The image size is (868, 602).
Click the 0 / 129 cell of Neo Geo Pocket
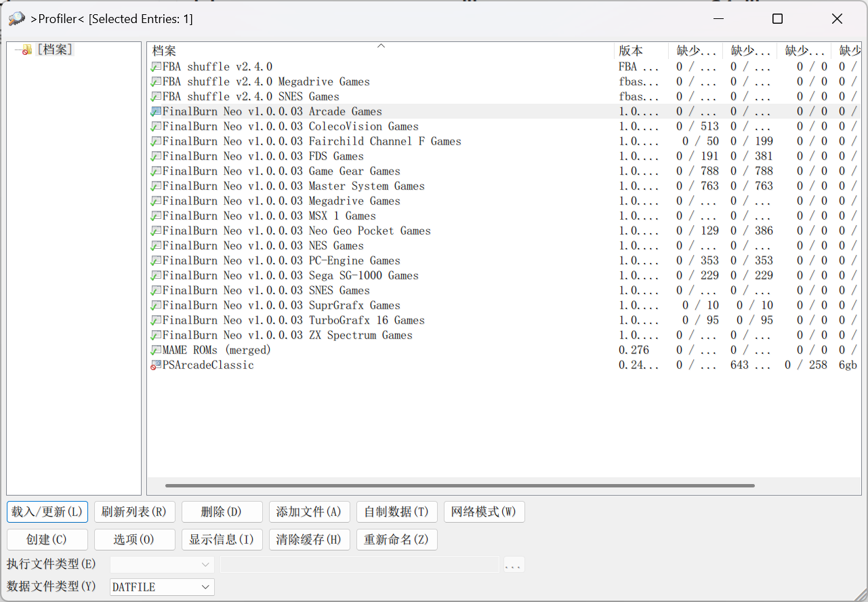click(x=697, y=231)
